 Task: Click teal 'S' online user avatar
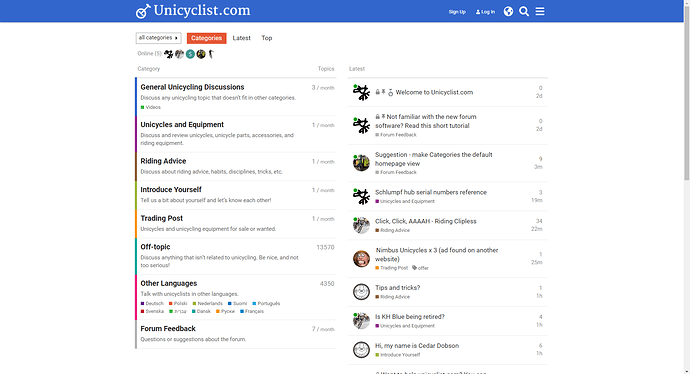(190, 54)
